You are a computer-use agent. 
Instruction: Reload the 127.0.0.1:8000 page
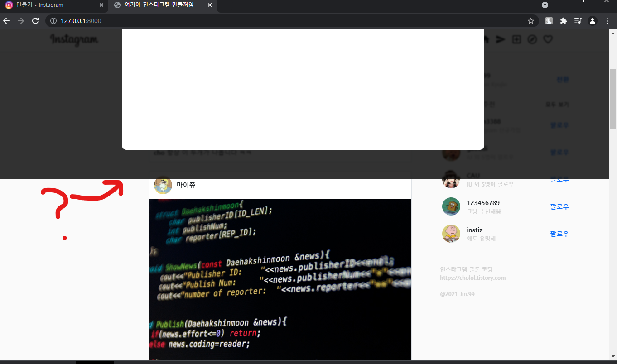tap(35, 21)
